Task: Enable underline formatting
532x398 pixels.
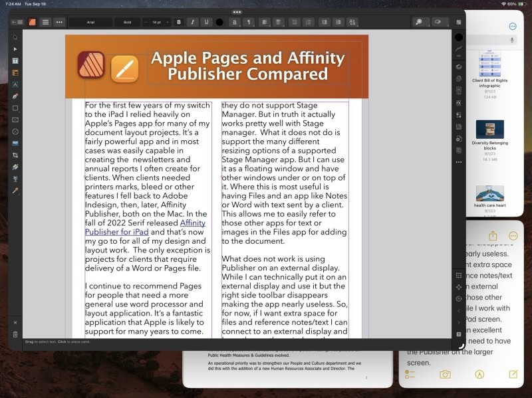Action: click(207, 22)
